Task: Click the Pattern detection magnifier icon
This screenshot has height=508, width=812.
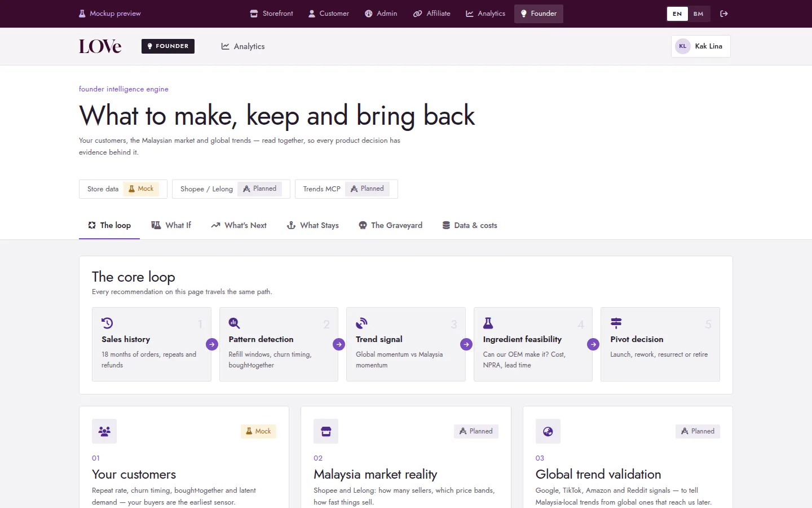Action: pos(235,323)
